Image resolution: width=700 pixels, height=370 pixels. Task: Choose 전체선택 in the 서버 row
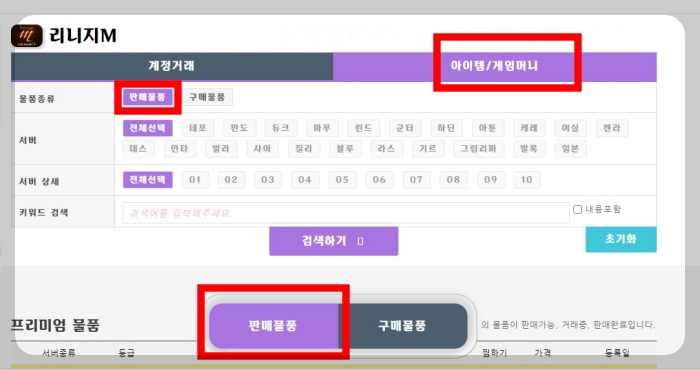tap(148, 128)
